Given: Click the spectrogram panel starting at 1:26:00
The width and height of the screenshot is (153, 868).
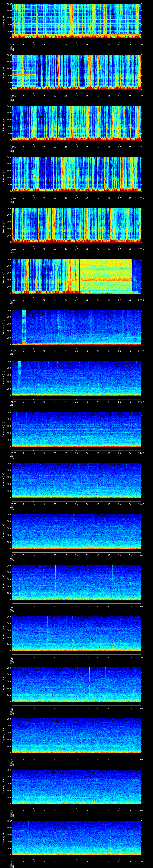Looking at the screenshot, I should pos(77,634).
